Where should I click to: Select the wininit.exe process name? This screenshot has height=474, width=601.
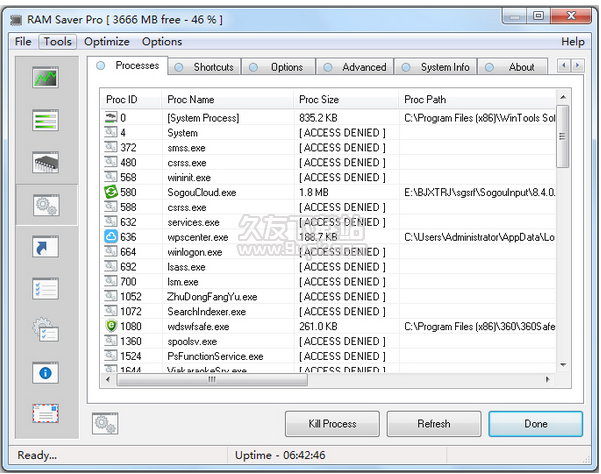[x=189, y=177]
